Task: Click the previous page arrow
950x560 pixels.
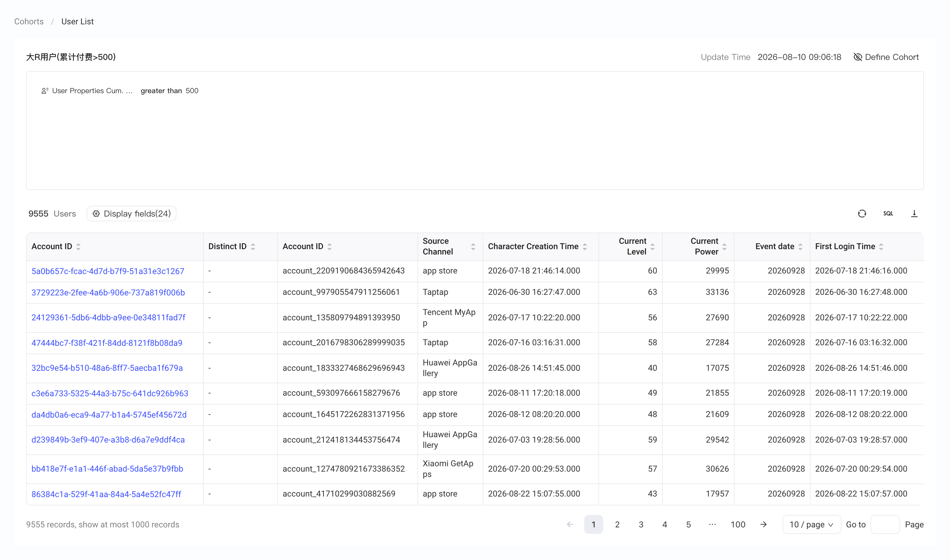Action: coord(570,524)
